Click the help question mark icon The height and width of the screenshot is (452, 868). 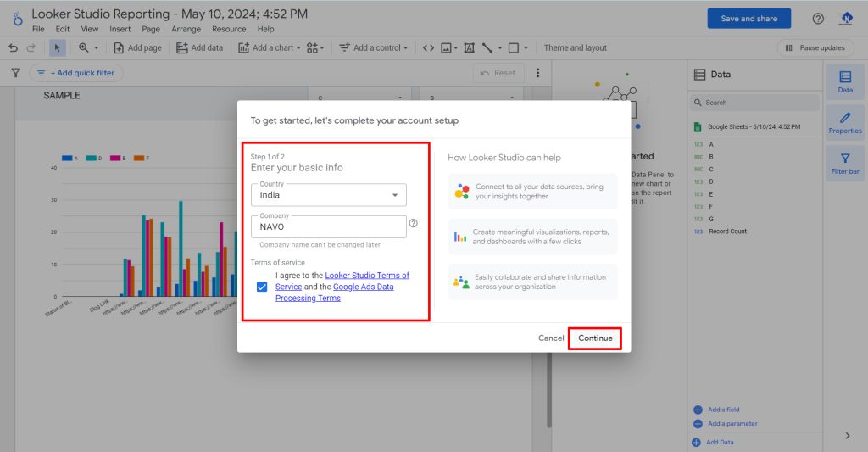818,19
